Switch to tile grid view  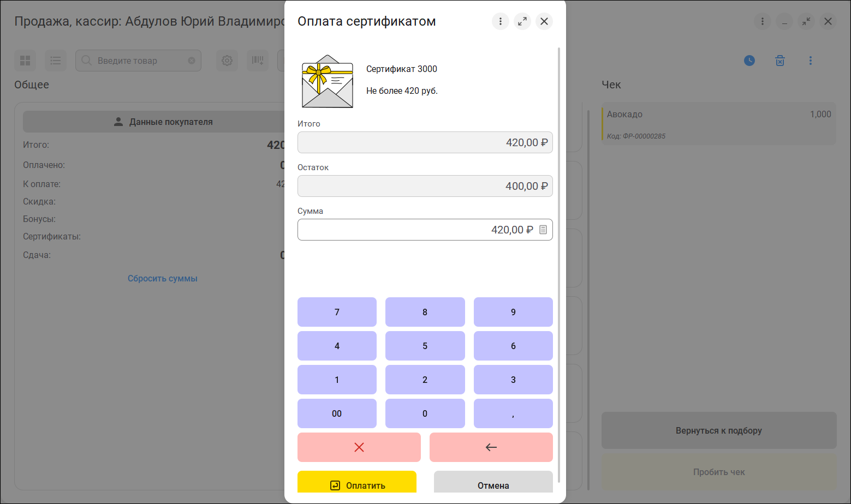pos(25,61)
